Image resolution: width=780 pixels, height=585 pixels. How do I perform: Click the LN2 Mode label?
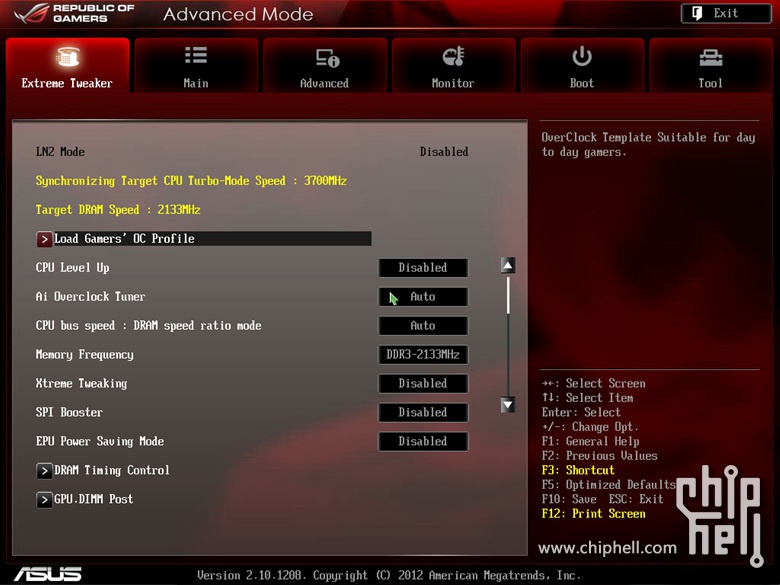point(60,152)
